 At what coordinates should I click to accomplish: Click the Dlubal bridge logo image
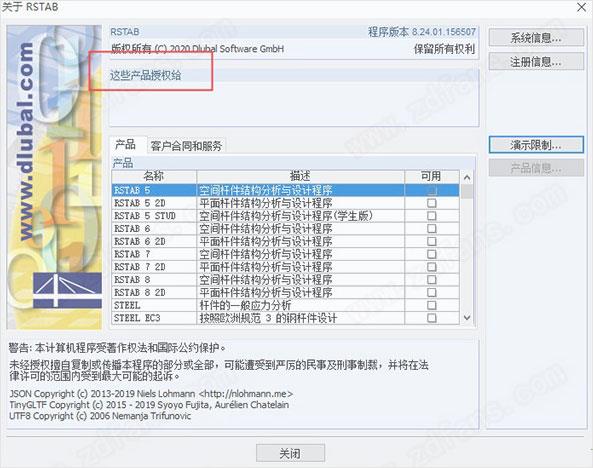click(67, 289)
